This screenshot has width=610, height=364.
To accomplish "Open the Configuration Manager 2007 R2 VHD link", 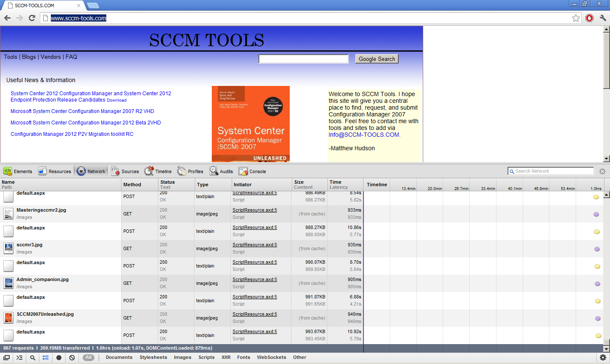I will click(x=82, y=111).
